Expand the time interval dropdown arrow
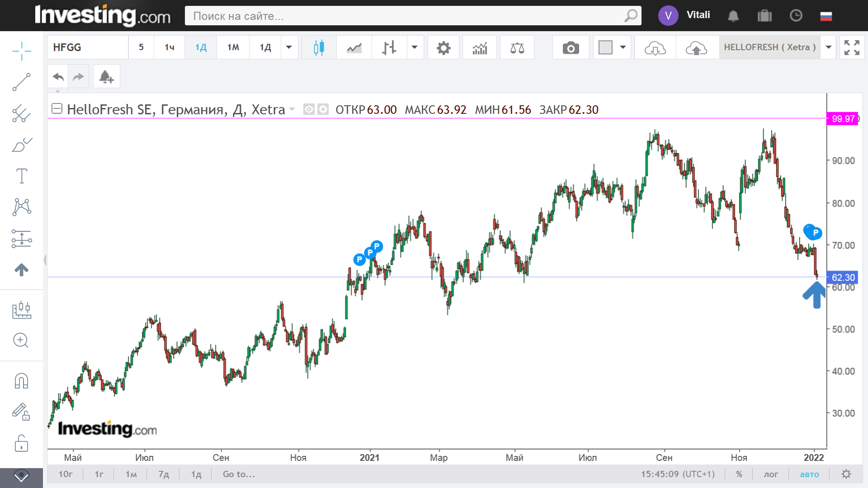This screenshot has height=488, width=868. coord(289,47)
